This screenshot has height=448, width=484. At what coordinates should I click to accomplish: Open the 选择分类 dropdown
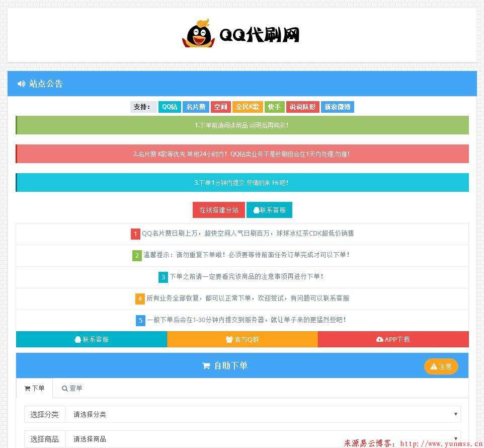(263, 414)
